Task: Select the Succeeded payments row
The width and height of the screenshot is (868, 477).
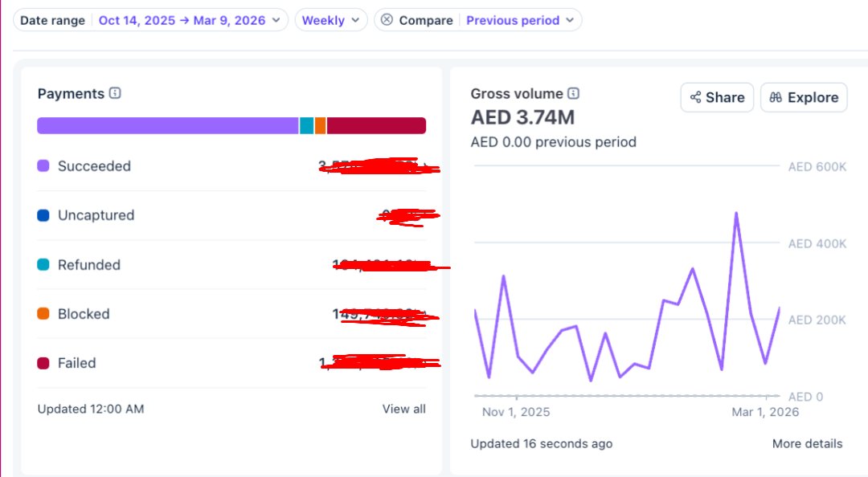Action: tap(231, 166)
